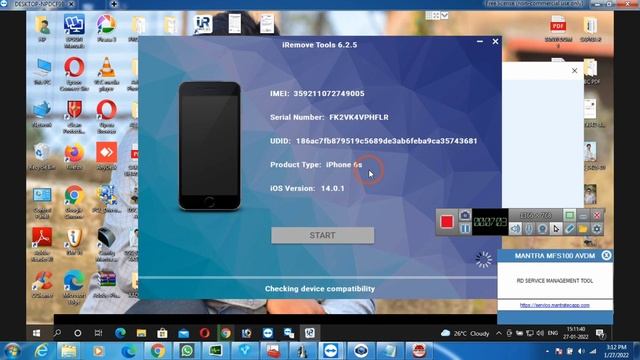The height and width of the screenshot is (360, 640).
Task: Open the Adobe Reader desktop shortcut
Action: pyautogui.click(x=42, y=244)
